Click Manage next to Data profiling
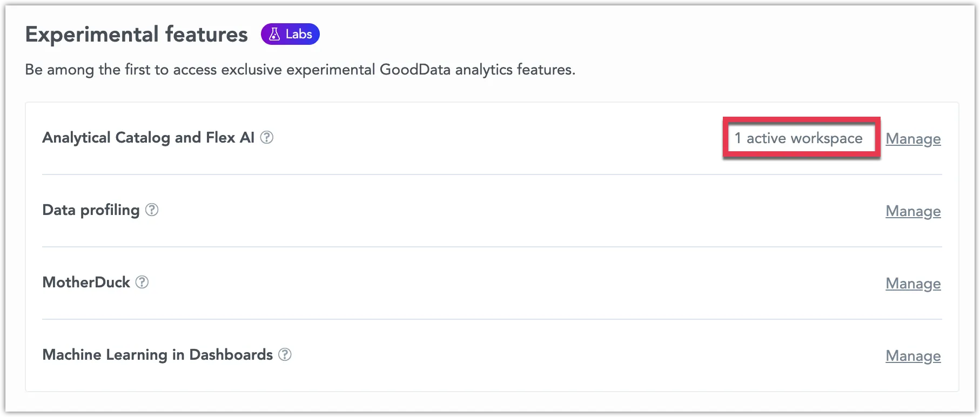980x417 pixels. pyautogui.click(x=913, y=211)
